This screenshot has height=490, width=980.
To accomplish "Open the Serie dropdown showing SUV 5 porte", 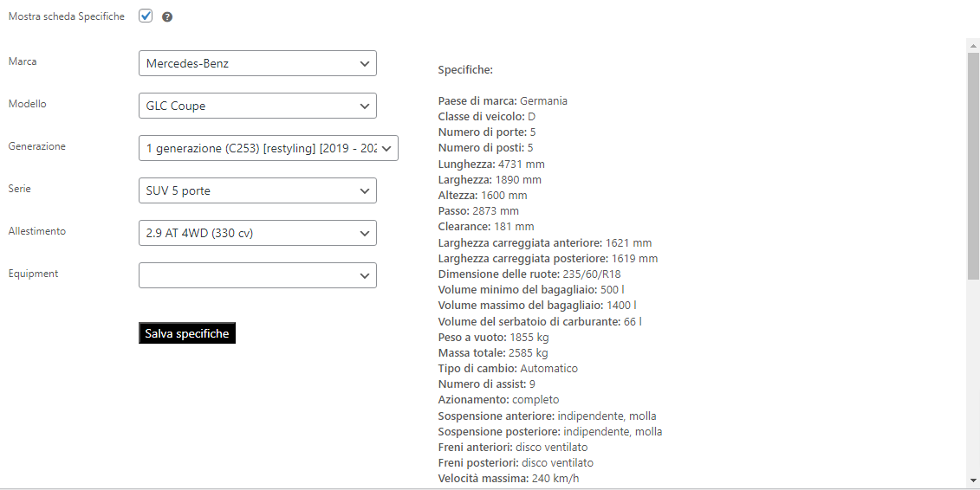I will (257, 190).
